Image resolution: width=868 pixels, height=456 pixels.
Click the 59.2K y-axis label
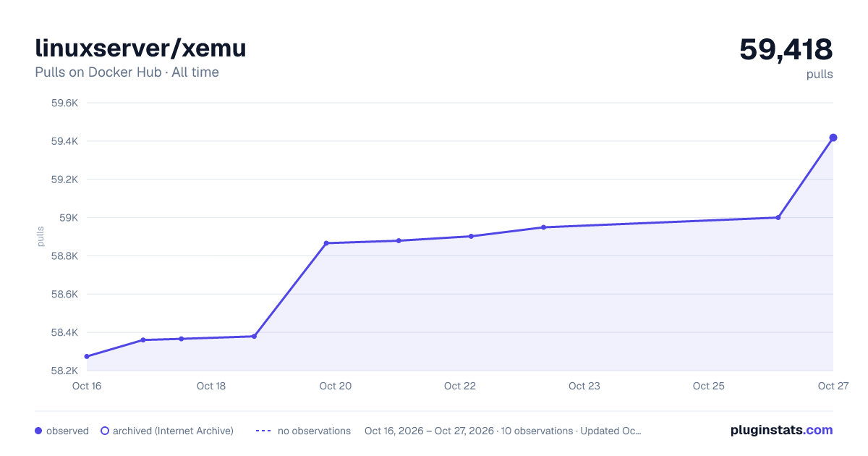pos(64,180)
